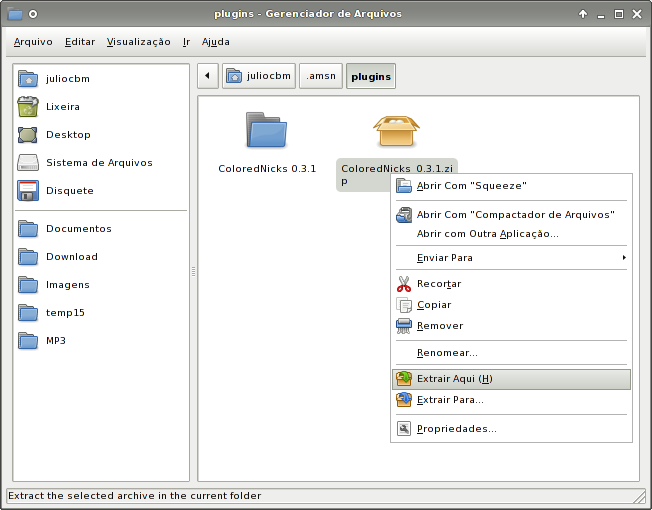
Task: Click the home icon on juliocbm path button
Action: click(x=234, y=76)
